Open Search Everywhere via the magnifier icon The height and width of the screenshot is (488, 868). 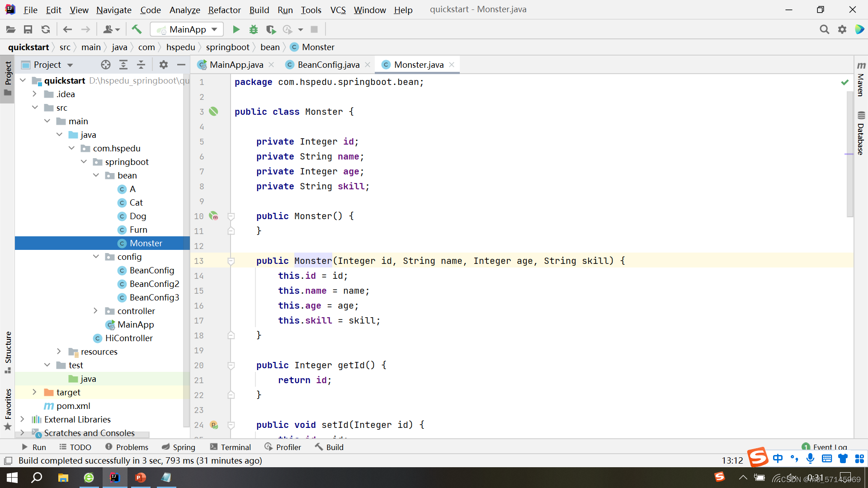pos(824,29)
